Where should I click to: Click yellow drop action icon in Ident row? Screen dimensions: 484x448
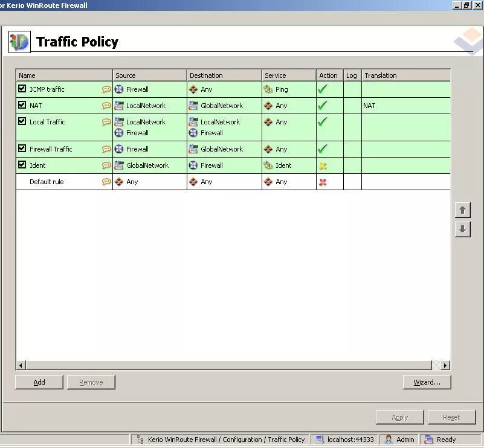coord(323,166)
